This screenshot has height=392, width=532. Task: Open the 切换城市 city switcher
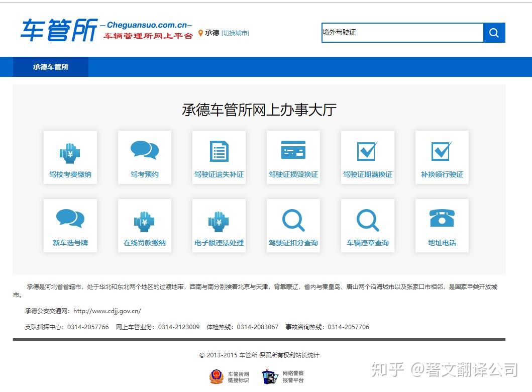click(x=236, y=33)
